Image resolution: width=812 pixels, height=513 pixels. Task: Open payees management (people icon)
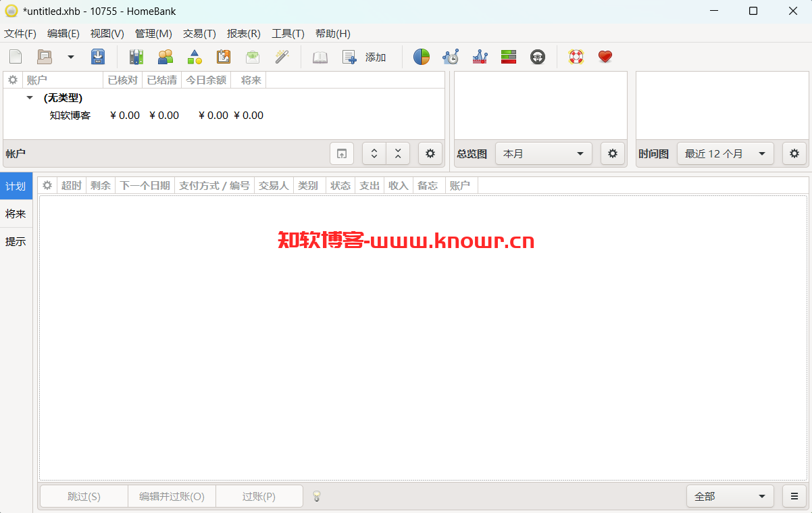coord(165,57)
